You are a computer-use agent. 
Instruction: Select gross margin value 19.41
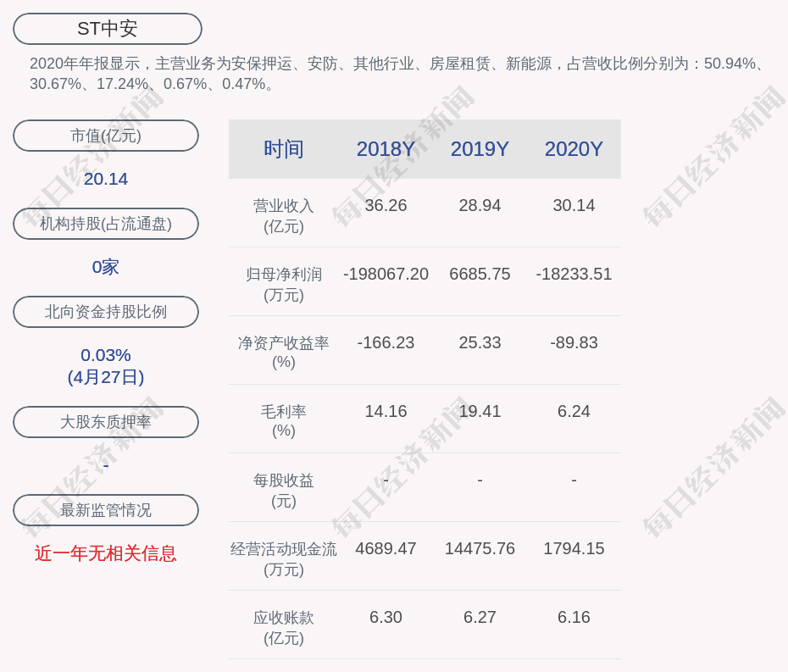pyautogui.click(x=480, y=411)
